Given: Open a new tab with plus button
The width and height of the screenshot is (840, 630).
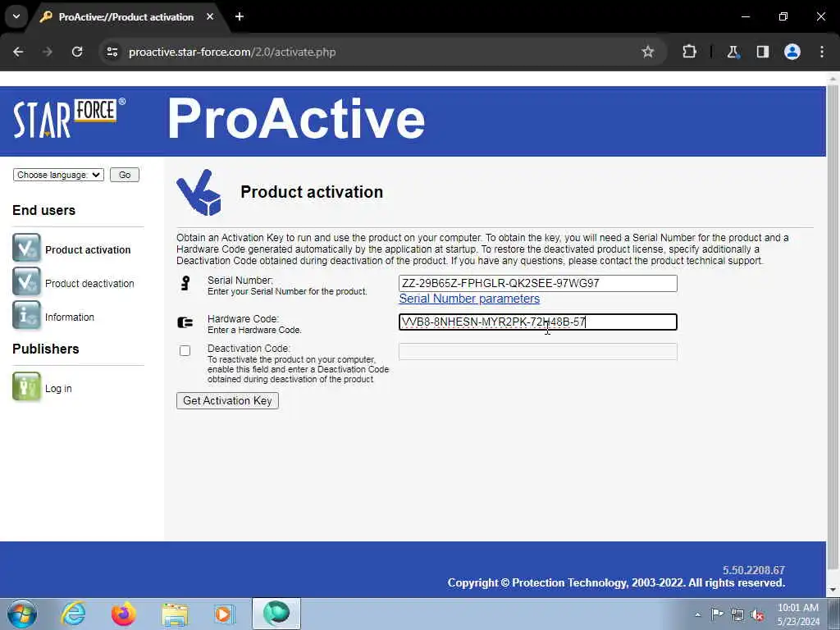Looking at the screenshot, I should click(240, 16).
